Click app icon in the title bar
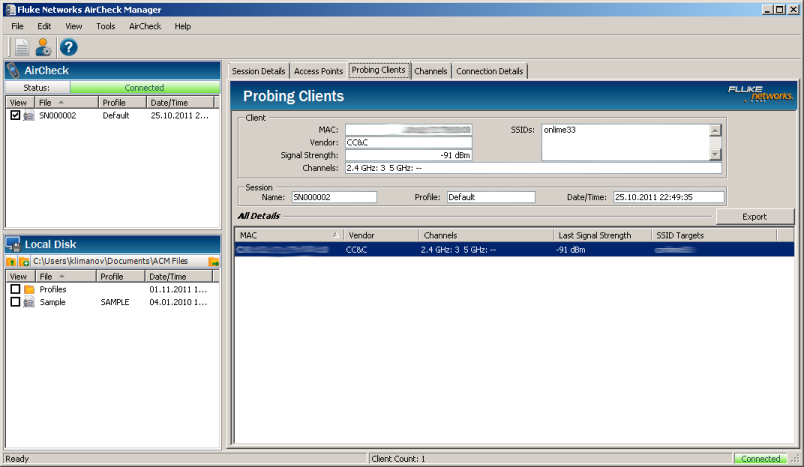 [10, 9]
